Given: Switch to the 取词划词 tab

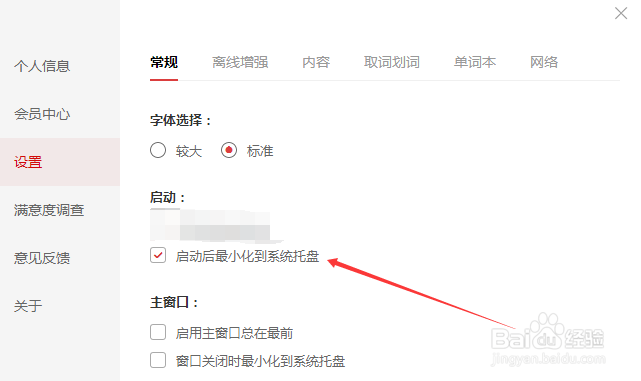Looking at the screenshot, I should coord(392,62).
